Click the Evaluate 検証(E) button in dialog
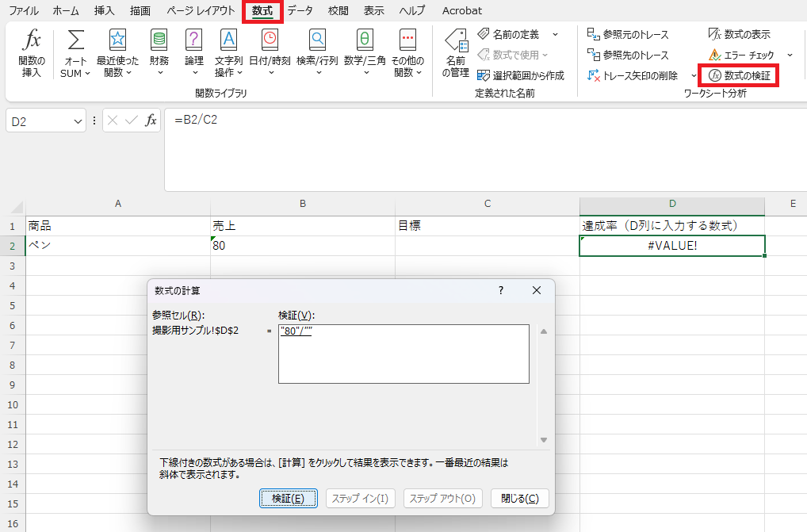Image resolution: width=807 pixels, height=532 pixels. [289, 498]
